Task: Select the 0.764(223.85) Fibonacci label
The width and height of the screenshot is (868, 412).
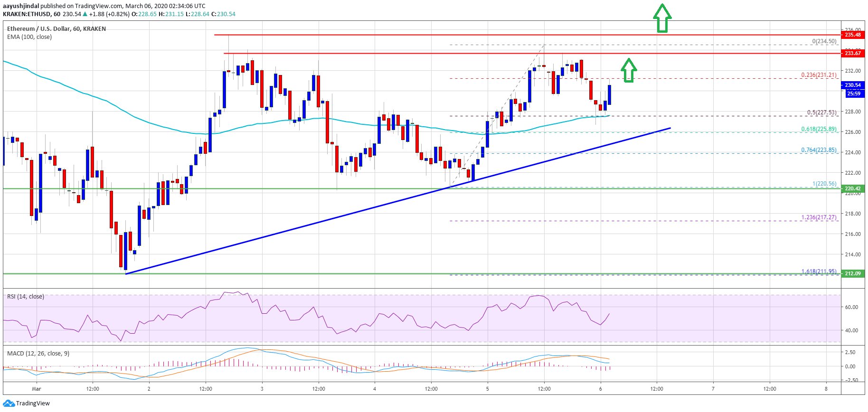Action: tap(819, 150)
